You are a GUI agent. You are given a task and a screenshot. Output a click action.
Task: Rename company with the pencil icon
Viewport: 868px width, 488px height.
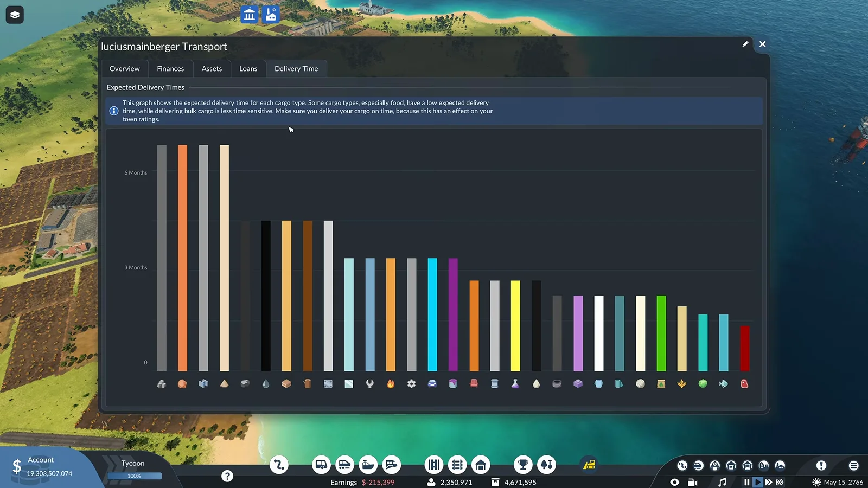[745, 44]
